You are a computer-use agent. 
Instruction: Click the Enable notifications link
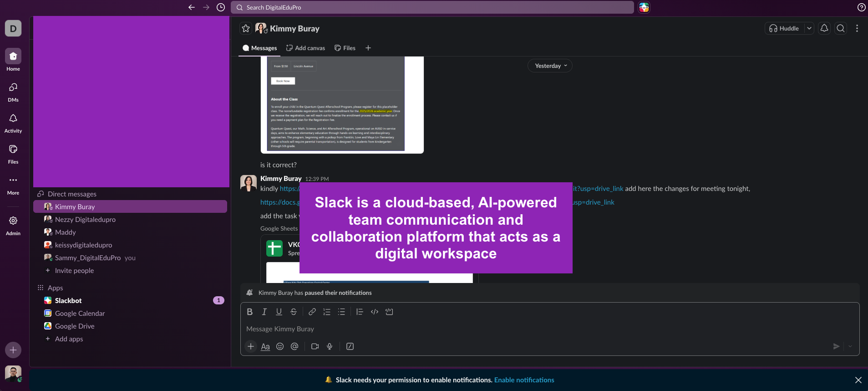click(x=524, y=380)
